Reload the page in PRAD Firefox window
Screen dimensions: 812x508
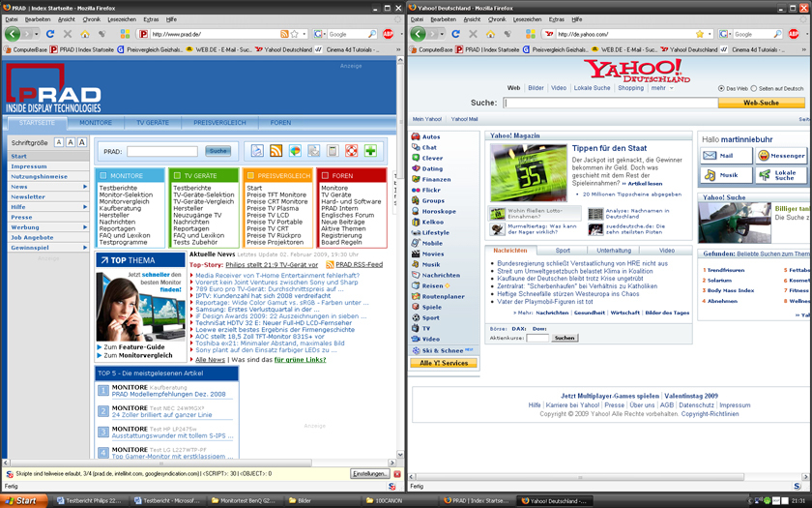click(x=50, y=34)
